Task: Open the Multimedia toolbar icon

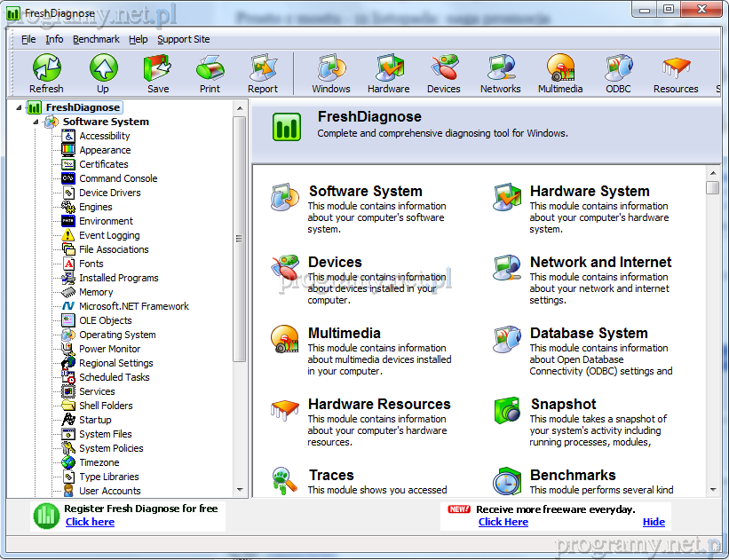Action: coord(560,68)
